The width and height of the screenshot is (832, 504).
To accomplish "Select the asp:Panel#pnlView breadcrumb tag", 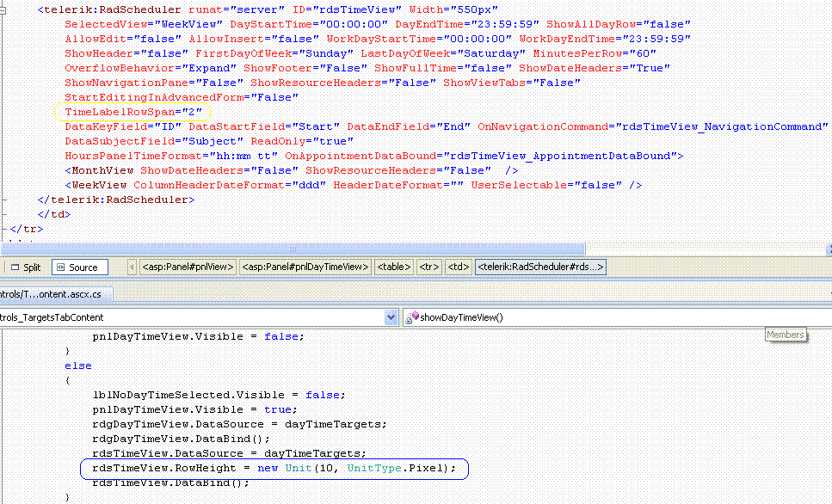I will pos(188,267).
